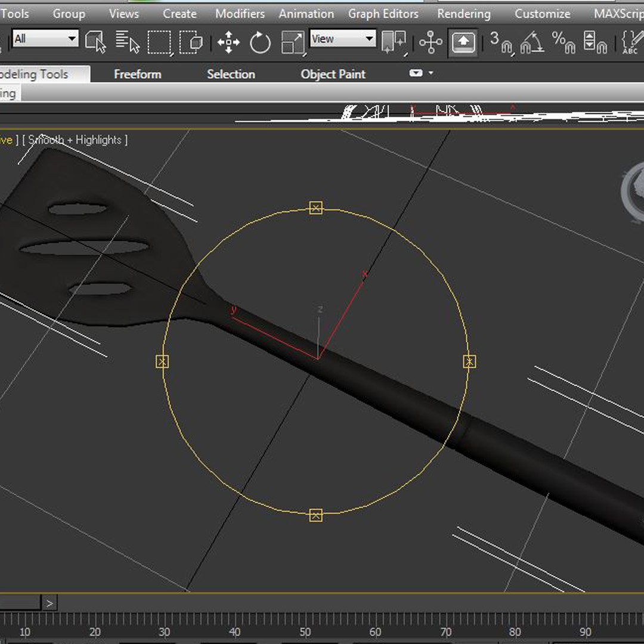Switch to the Object Paint ribbon tab
The height and width of the screenshot is (644, 644).
coord(333,74)
